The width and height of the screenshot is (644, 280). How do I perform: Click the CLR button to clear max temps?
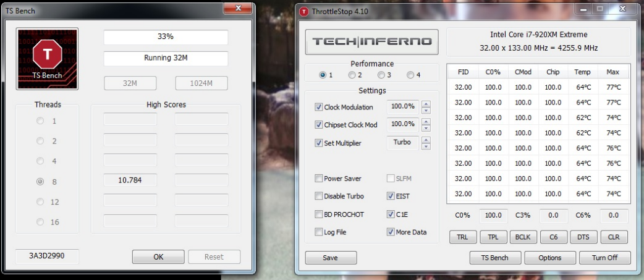614,237
